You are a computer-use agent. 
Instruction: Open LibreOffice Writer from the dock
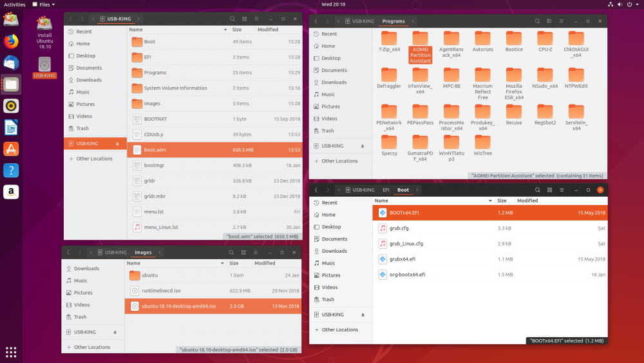tap(11, 128)
